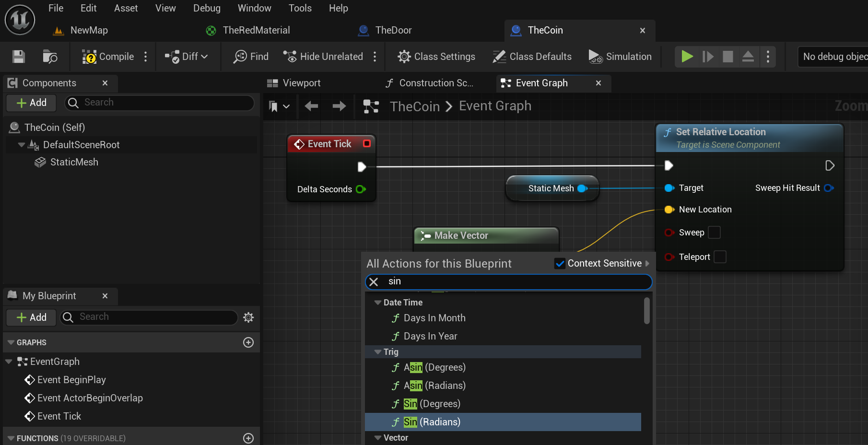Open the Debug menu
Screen dimensions: 868x445
(207, 8)
